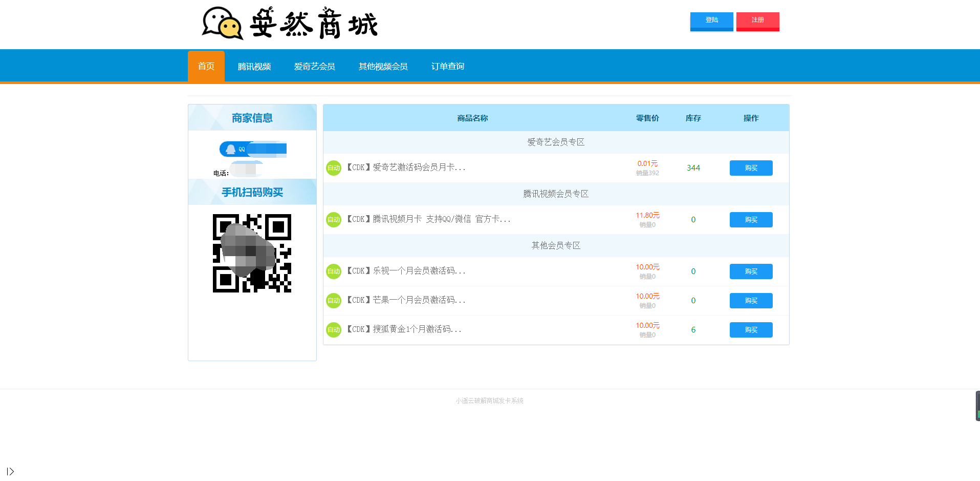Open the 首页 tab
Image resolution: width=980 pixels, height=481 pixels.
pyautogui.click(x=206, y=66)
